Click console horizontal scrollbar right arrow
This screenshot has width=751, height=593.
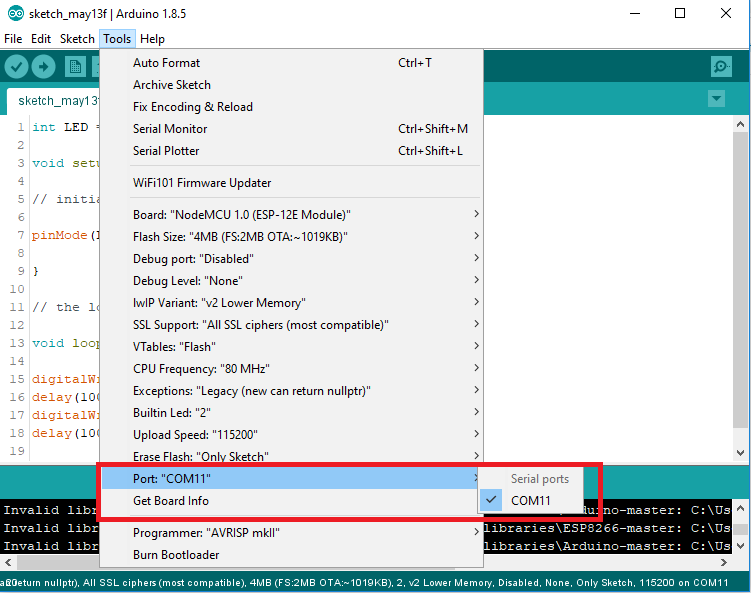[724, 562]
